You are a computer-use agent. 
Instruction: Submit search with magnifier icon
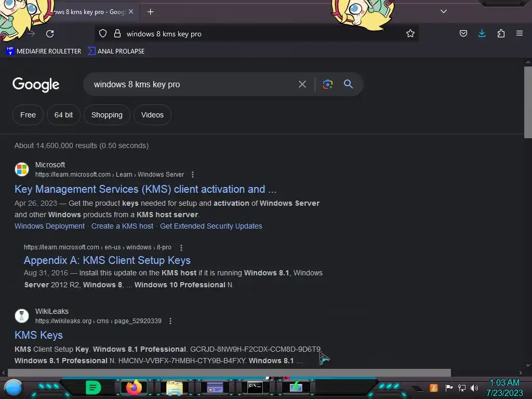[348, 84]
